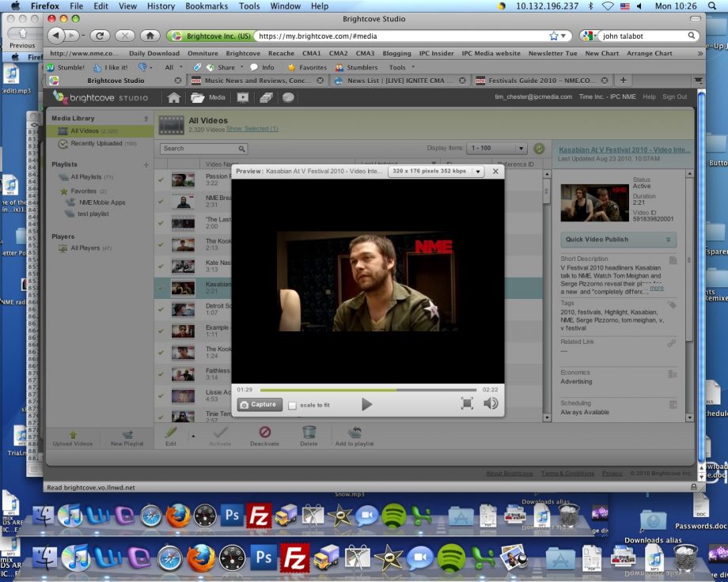Toggle checkmark for Faithless video row
The image size is (728, 582).
161,374
